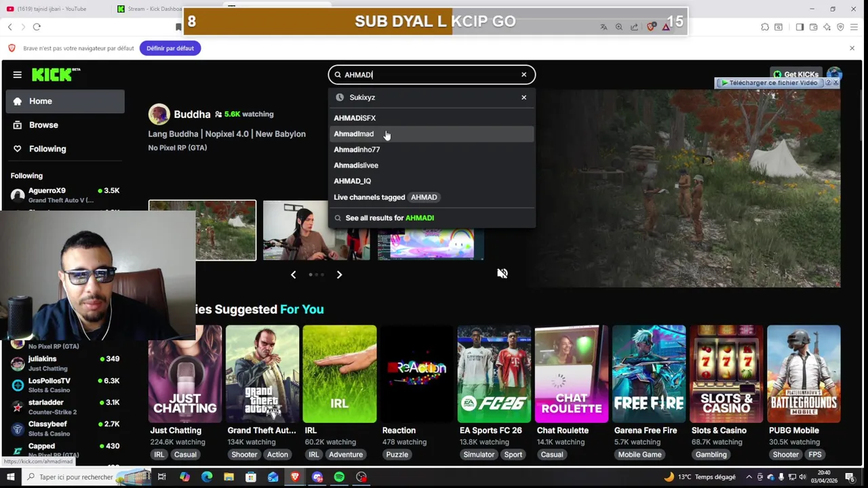Select the woman streamer thumbnail in carousel
This screenshot has width=868, height=488.
(x=316, y=230)
